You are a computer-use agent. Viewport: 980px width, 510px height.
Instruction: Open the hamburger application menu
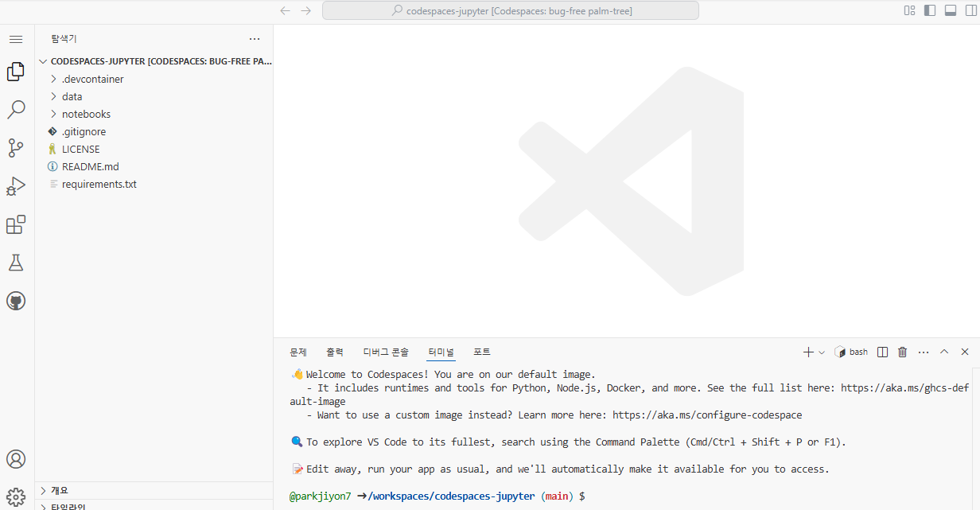(16, 39)
